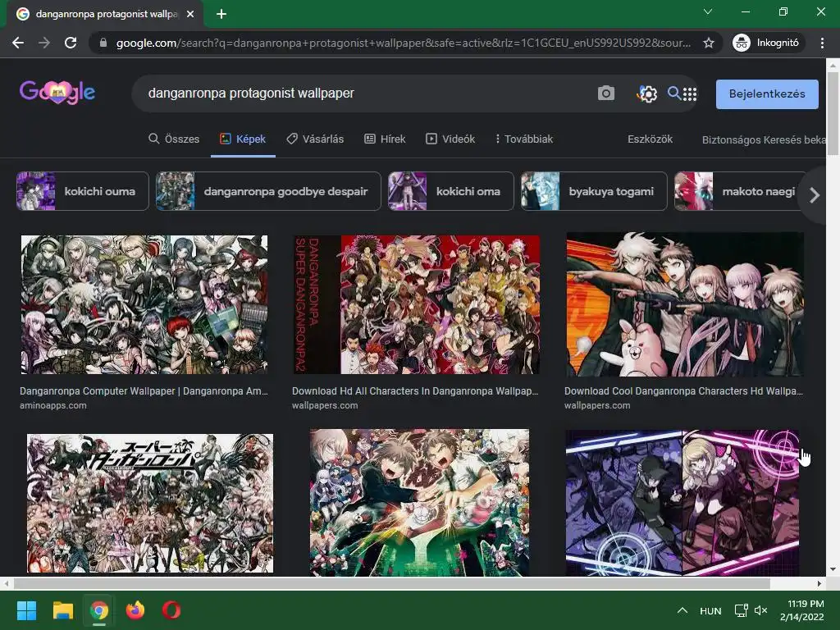Open the Japanese-title cast collage thumbnail
Viewport: 840px width, 630px height.
(150, 503)
